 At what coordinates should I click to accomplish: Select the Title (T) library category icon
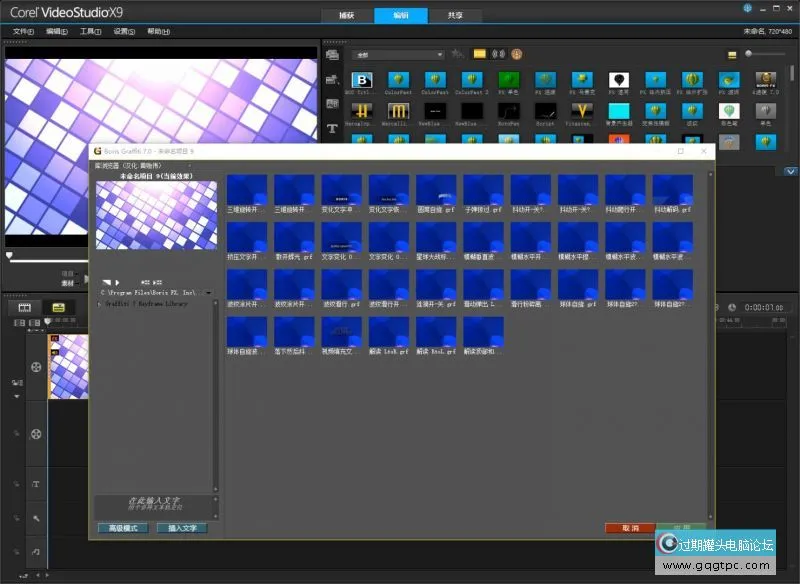332,128
